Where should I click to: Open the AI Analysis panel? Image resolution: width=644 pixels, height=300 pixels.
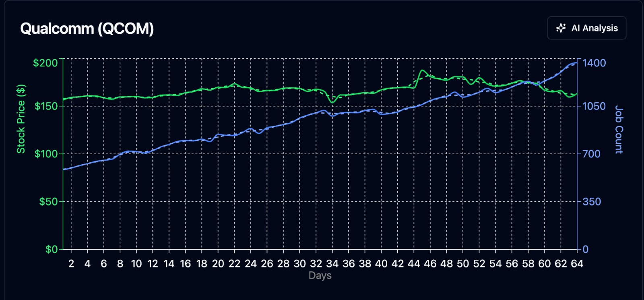[x=586, y=28]
